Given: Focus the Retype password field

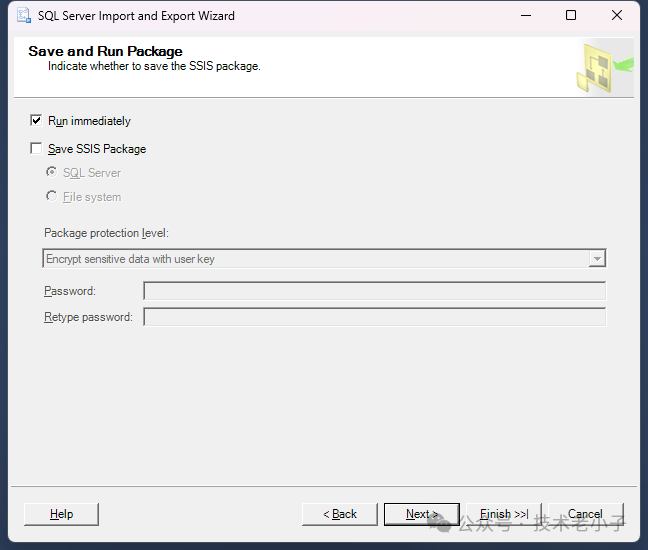Looking at the screenshot, I should 375,317.
